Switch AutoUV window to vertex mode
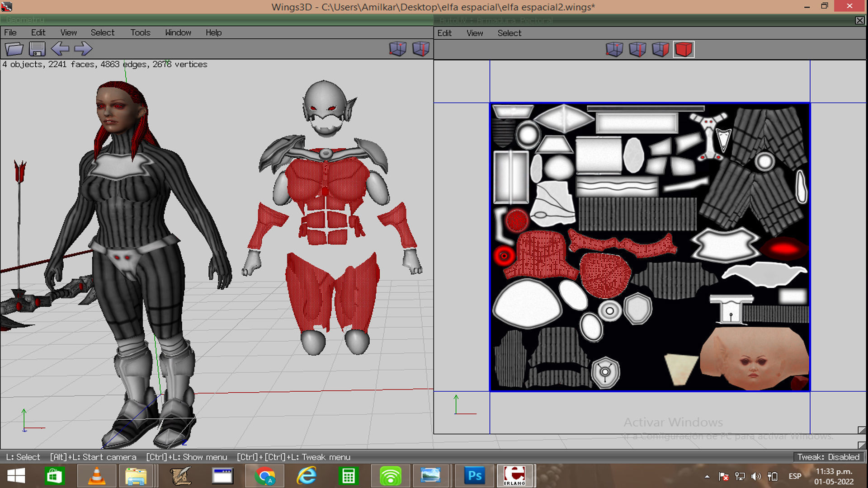This screenshot has height=488, width=868. 614,49
